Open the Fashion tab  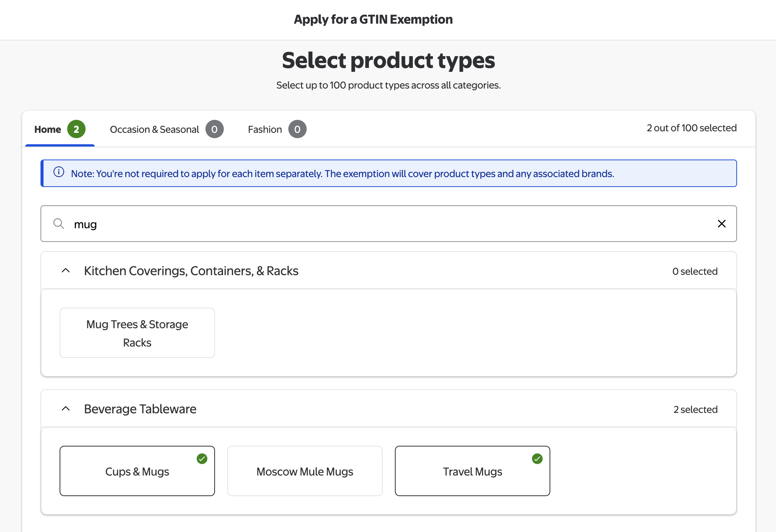click(277, 129)
